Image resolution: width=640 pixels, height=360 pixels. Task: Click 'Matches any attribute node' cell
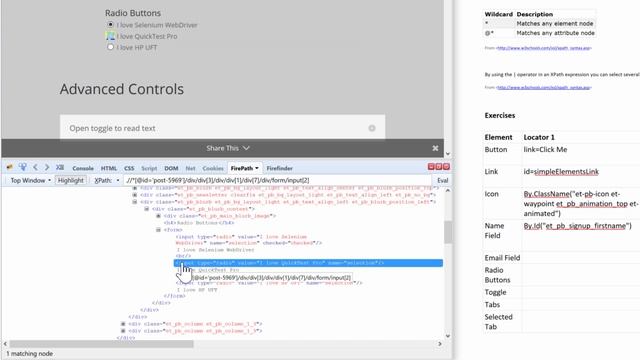pos(555,33)
